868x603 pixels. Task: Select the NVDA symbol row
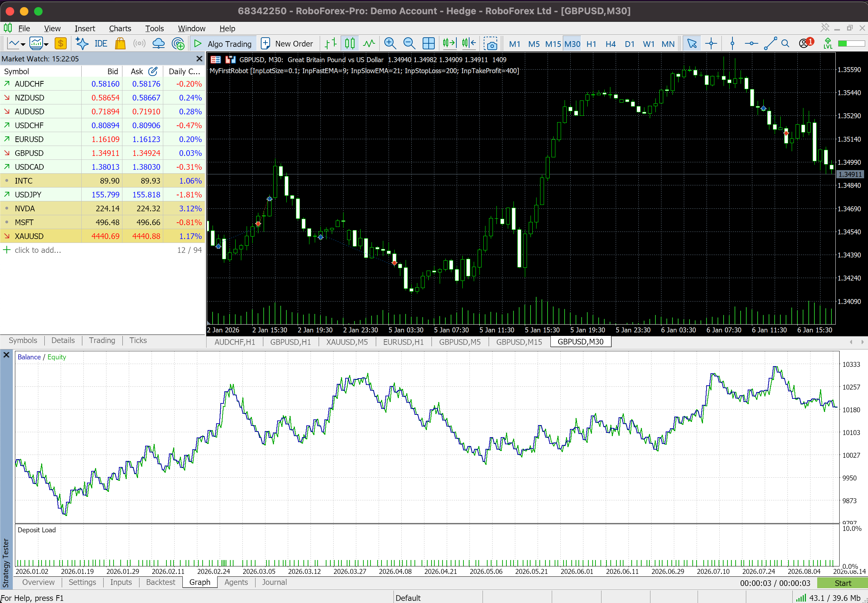102,208
